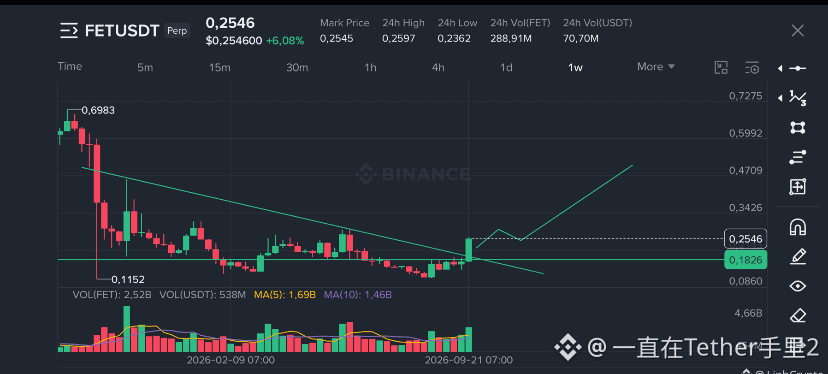Select the eraser tool
This screenshot has height=374, width=828.
(x=797, y=316)
